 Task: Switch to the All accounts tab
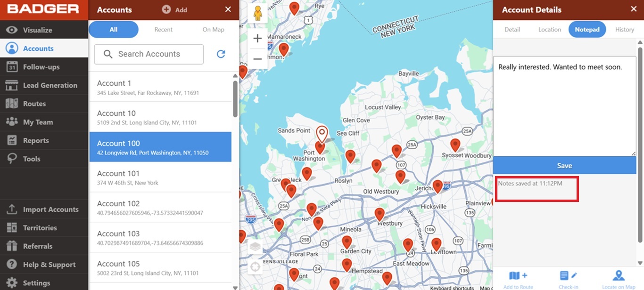(x=114, y=29)
